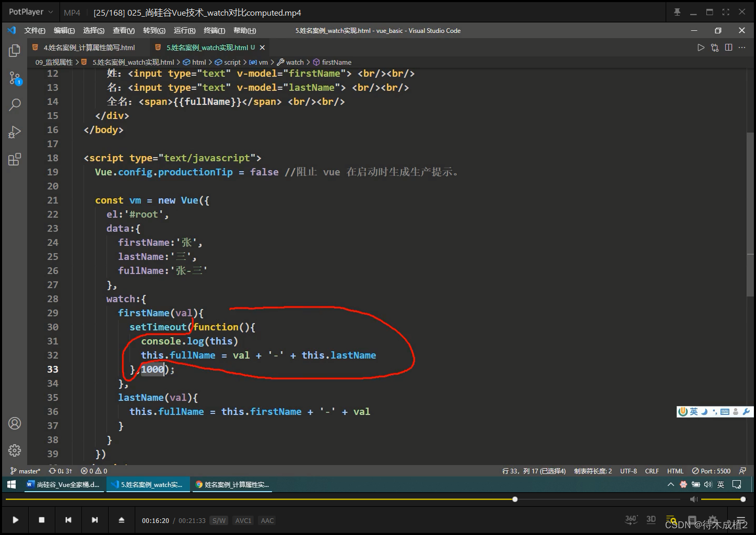Toggle PotPlayer pin always-on-top icon
This screenshot has height=535, width=756.
click(x=677, y=12)
